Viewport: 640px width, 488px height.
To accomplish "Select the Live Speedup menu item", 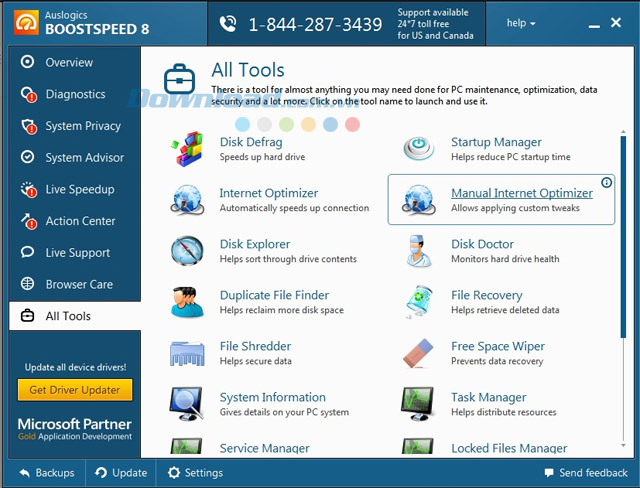I will [75, 189].
